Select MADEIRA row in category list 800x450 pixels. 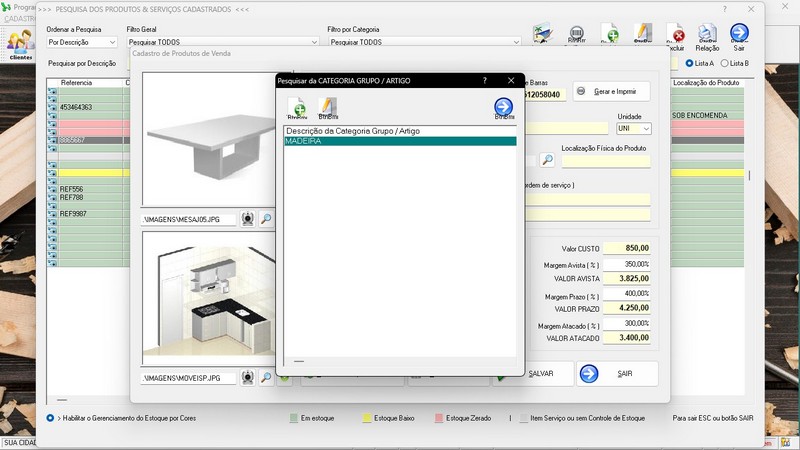click(x=400, y=141)
